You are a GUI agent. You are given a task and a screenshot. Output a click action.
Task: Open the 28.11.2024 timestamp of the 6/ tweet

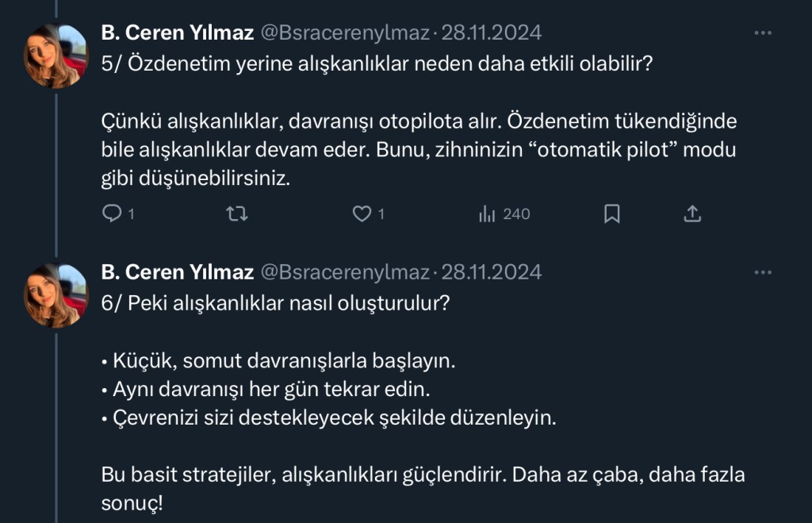click(492, 272)
